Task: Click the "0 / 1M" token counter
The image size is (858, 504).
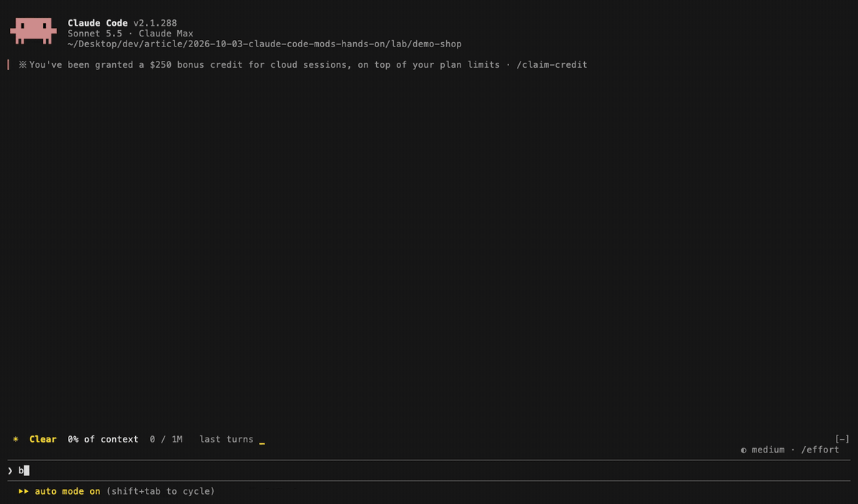Action: click(166, 439)
